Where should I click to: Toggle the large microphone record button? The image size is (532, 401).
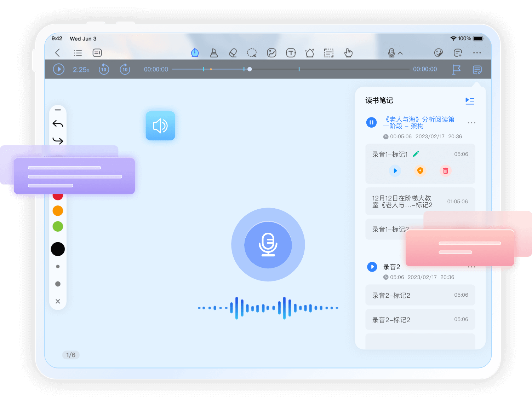[x=268, y=245]
